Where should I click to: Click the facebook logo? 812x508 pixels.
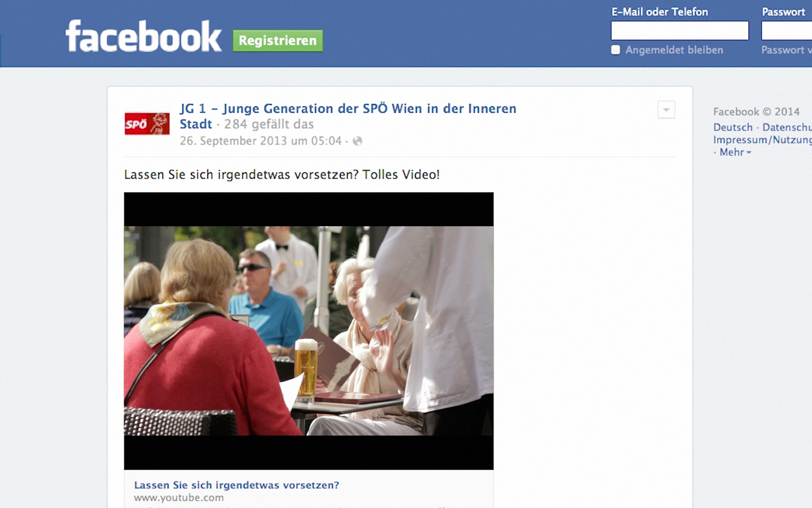click(144, 36)
